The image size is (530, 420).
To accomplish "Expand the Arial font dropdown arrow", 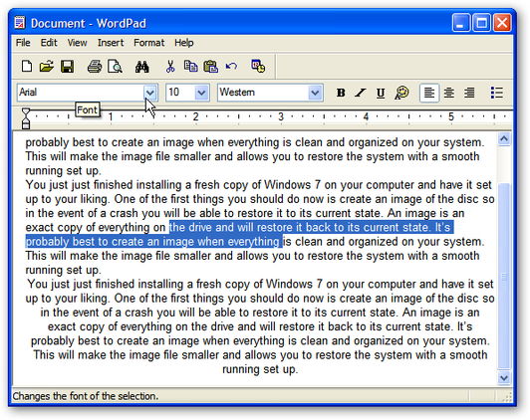I will [x=150, y=93].
